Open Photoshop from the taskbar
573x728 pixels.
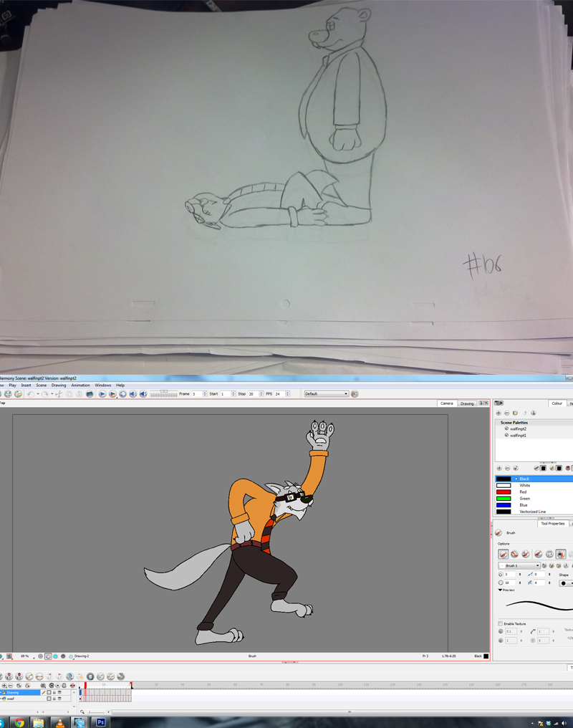pyautogui.click(x=100, y=722)
